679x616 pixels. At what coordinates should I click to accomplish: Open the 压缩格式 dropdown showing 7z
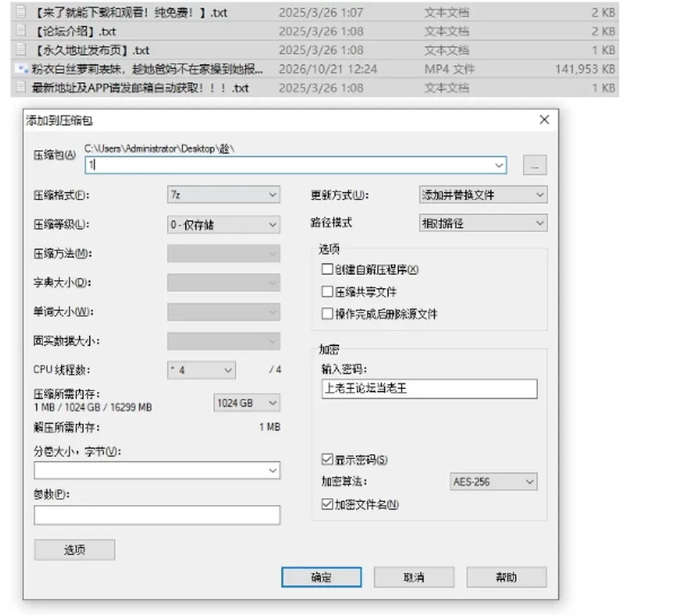pos(224,194)
